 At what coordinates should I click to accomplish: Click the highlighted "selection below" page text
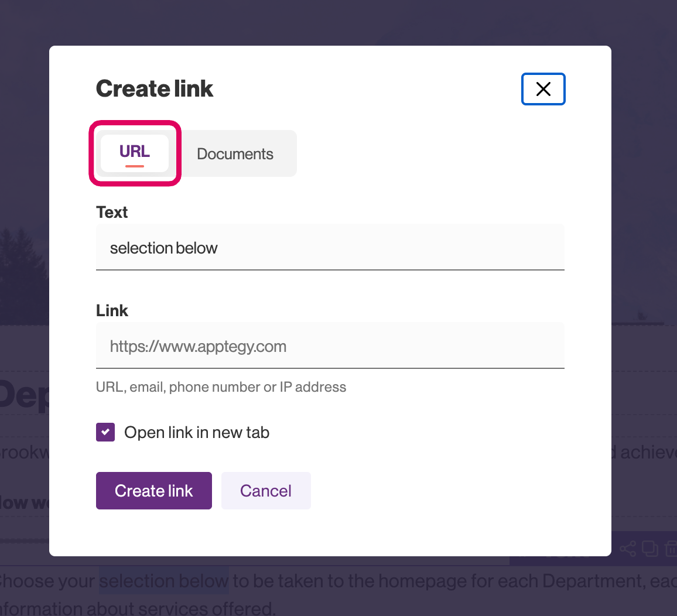164,581
